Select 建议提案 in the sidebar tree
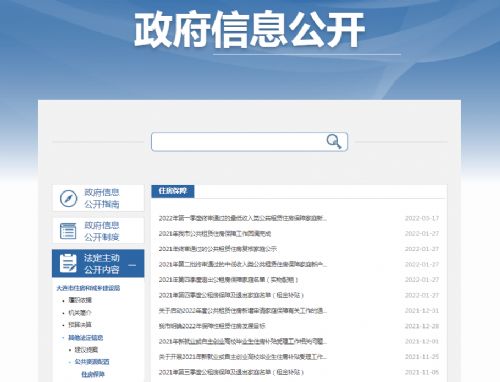 click(x=86, y=350)
